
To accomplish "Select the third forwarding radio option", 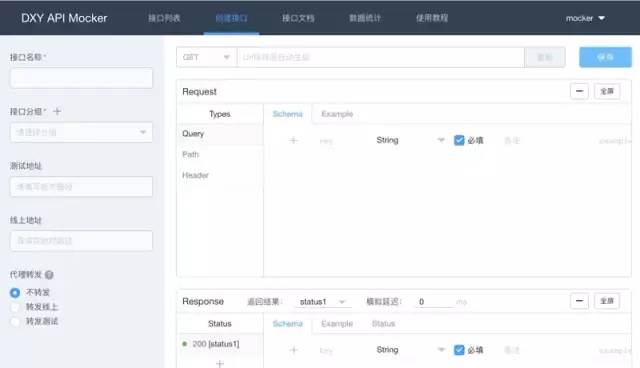I will [x=15, y=321].
